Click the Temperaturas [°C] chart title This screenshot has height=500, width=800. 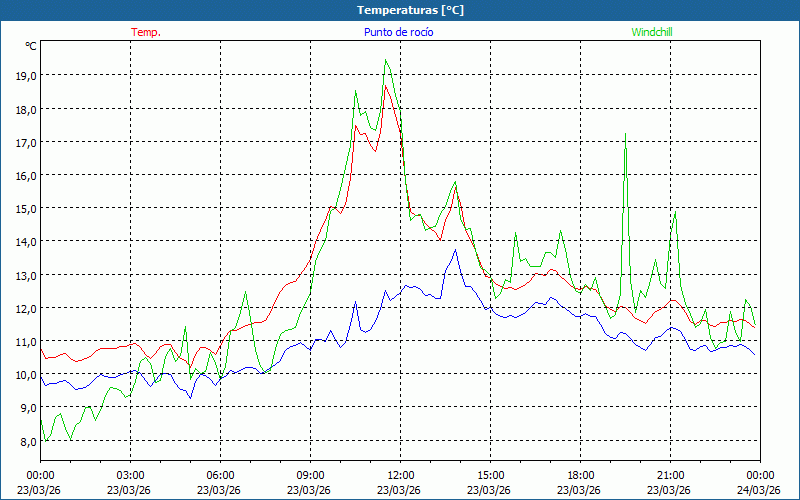(x=411, y=9)
